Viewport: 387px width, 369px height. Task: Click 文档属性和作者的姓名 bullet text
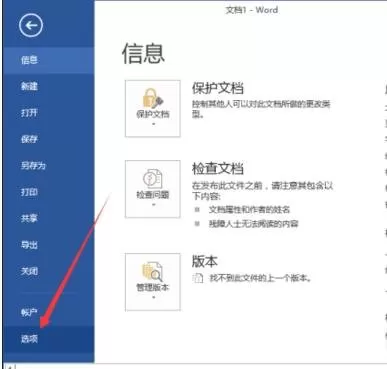(x=249, y=210)
